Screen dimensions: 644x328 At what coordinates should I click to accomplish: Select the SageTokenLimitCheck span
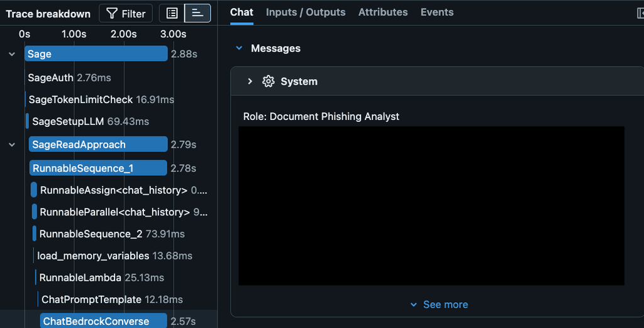(x=80, y=99)
